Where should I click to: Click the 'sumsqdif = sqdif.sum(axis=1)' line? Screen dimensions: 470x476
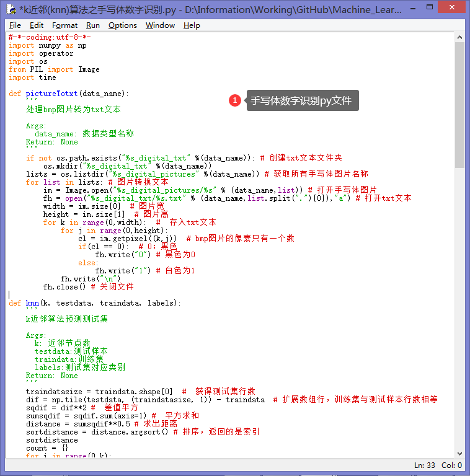112,416
